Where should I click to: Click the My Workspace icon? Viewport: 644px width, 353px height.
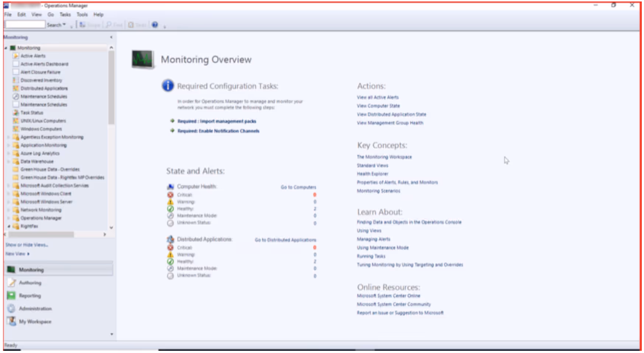tap(12, 321)
